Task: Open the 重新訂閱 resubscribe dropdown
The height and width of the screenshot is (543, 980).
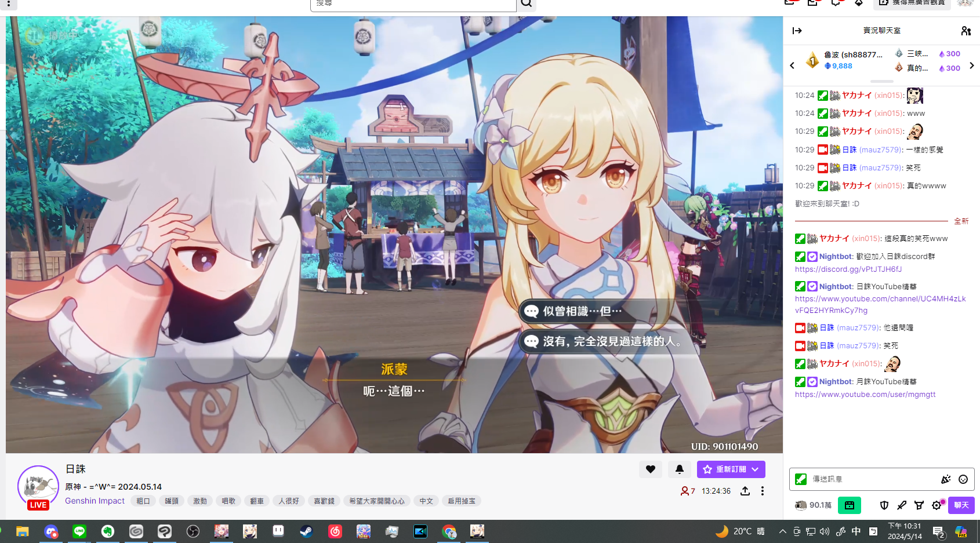Action: point(731,469)
